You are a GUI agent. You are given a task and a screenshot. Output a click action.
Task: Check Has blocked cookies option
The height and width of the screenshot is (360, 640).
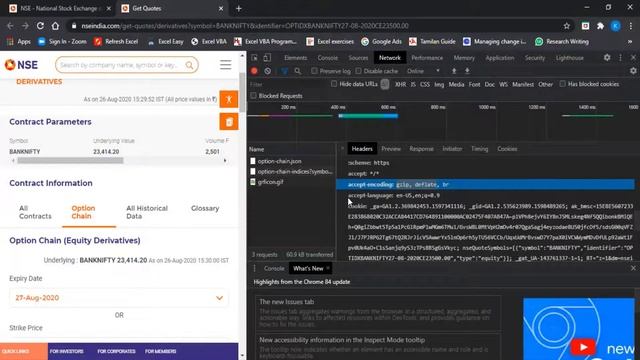(x=562, y=84)
